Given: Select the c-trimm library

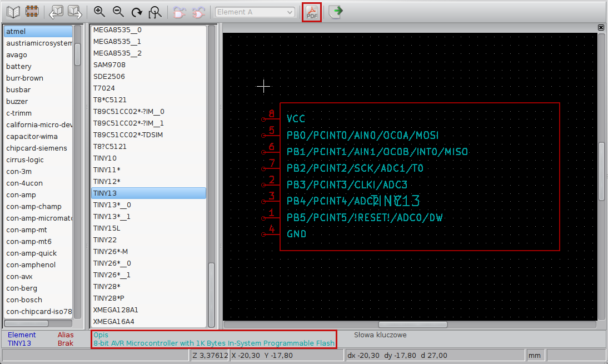Looking at the screenshot, I should pos(38,113).
